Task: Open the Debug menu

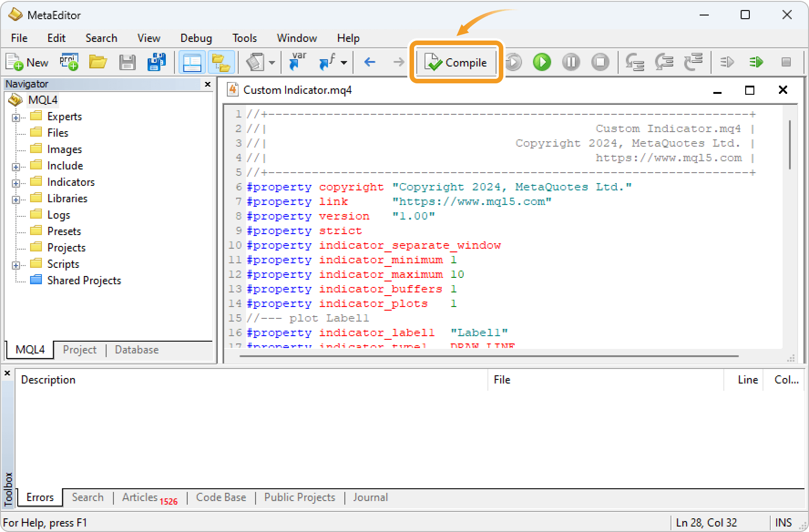Action: [x=196, y=38]
